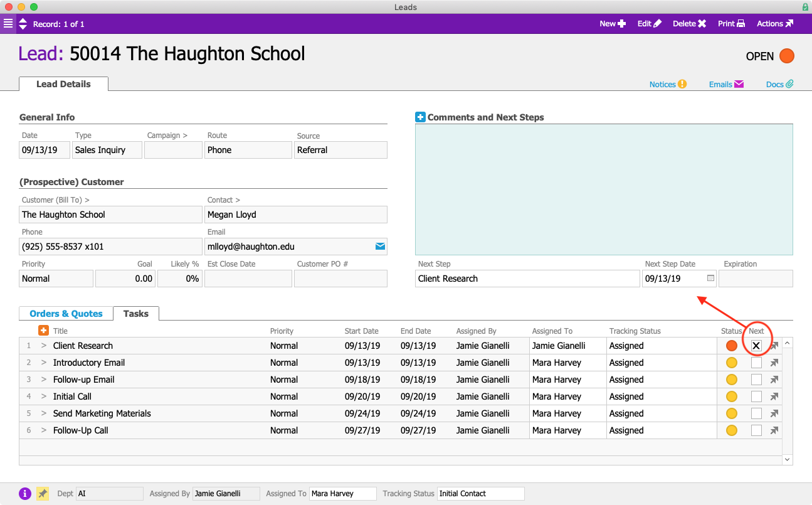The width and height of the screenshot is (812, 505).
Task: Expand the Send Marketing Materials row chevron
Action: (44, 413)
